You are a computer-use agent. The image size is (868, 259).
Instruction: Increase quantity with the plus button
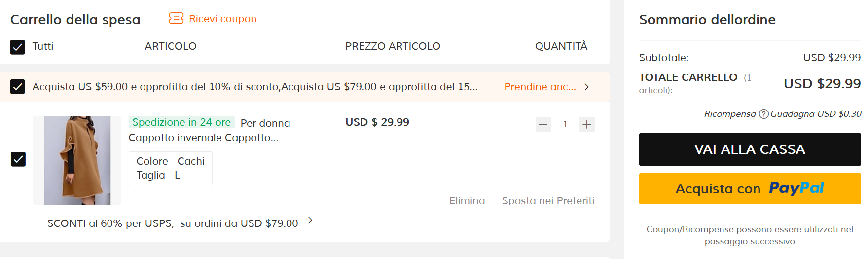coord(587,124)
